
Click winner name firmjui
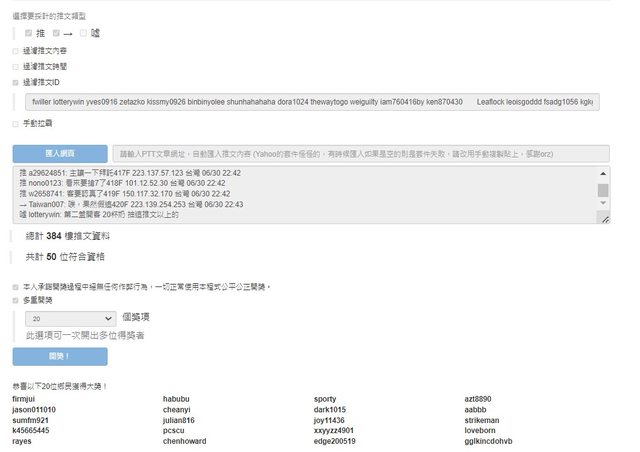pos(26,398)
